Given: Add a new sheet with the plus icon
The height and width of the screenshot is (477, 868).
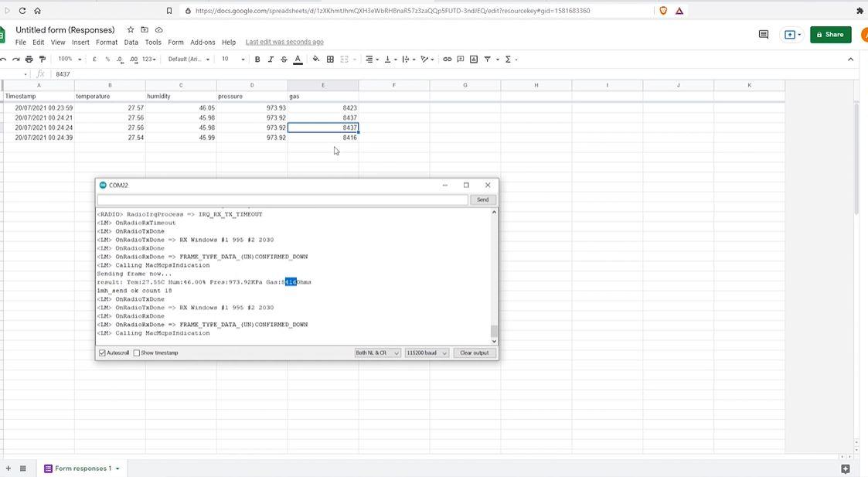Looking at the screenshot, I should pyautogui.click(x=8, y=468).
